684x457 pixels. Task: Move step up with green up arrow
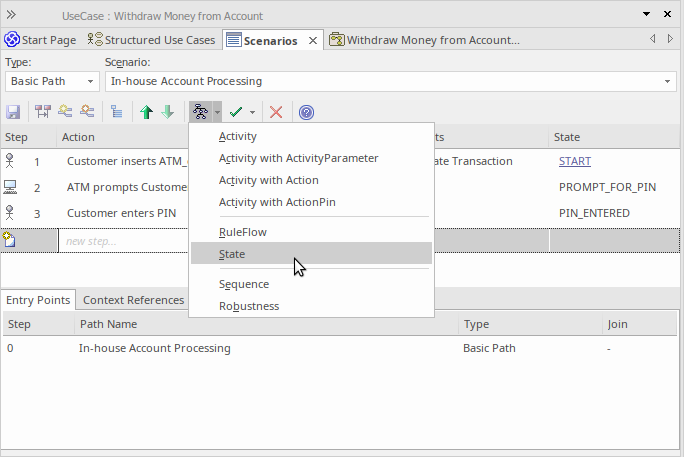147,112
